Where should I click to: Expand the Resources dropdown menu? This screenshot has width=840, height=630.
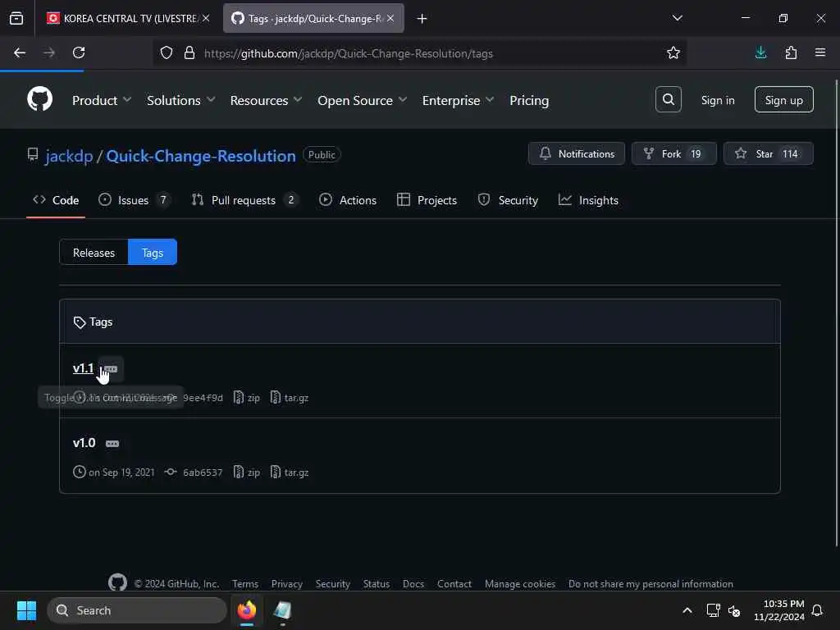pos(267,100)
